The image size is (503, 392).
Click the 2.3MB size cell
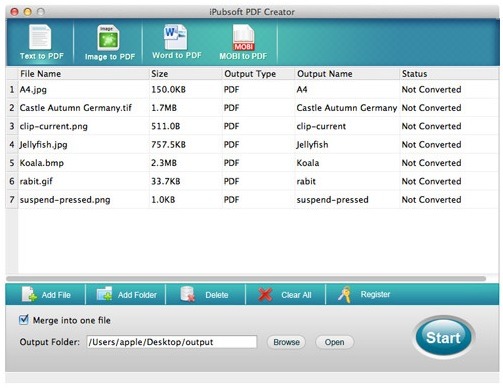pyautogui.click(x=164, y=163)
